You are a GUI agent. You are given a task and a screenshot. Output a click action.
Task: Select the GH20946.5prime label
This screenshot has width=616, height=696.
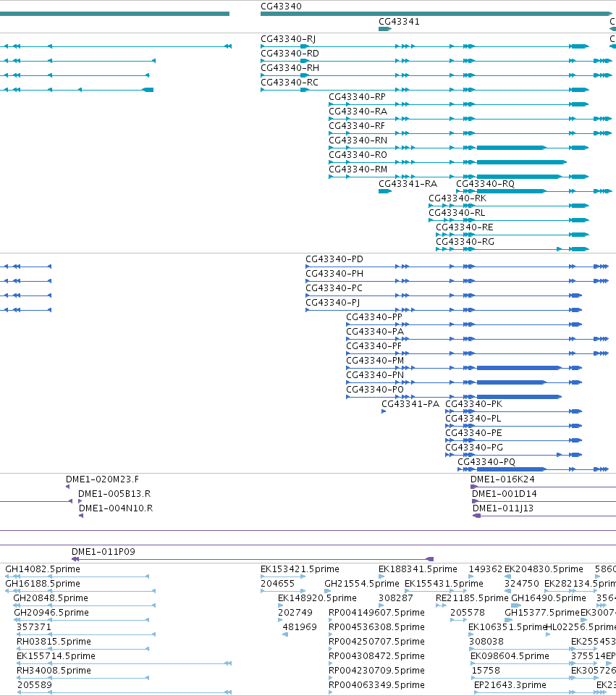pos(51,613)
